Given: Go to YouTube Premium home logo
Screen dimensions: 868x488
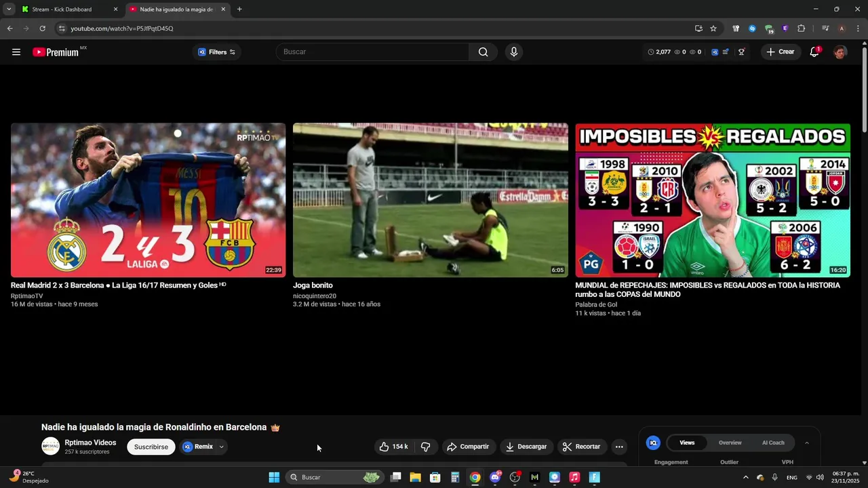Looking at the screenshot, I should [x=56, y=52].
